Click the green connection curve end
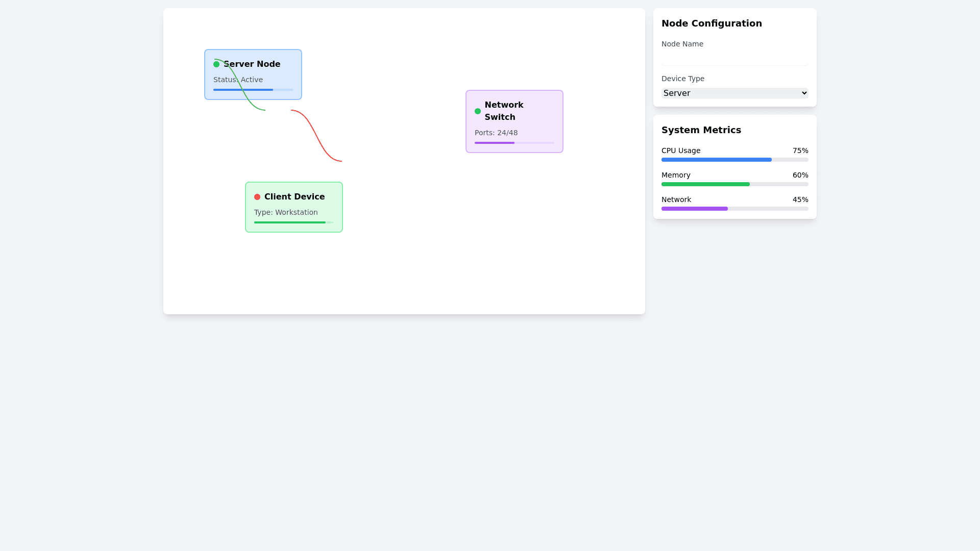Viewport: 980px width, 551px height. pos(262,110)
